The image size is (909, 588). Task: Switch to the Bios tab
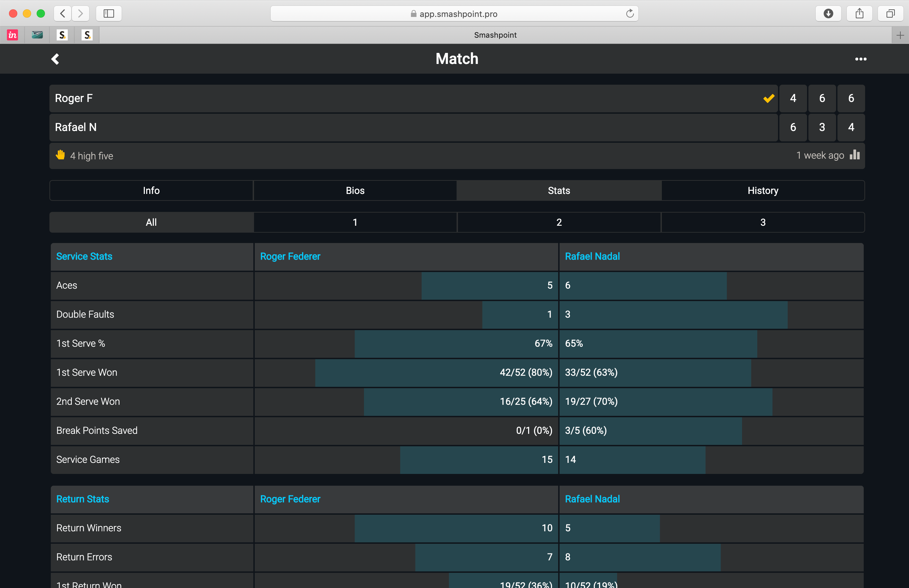[x=355, y=190]
